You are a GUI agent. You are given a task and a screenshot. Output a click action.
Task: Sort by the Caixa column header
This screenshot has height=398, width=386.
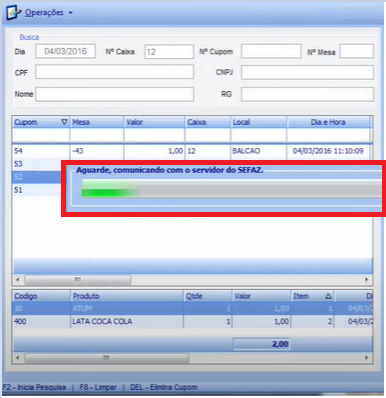pos(208,122)
